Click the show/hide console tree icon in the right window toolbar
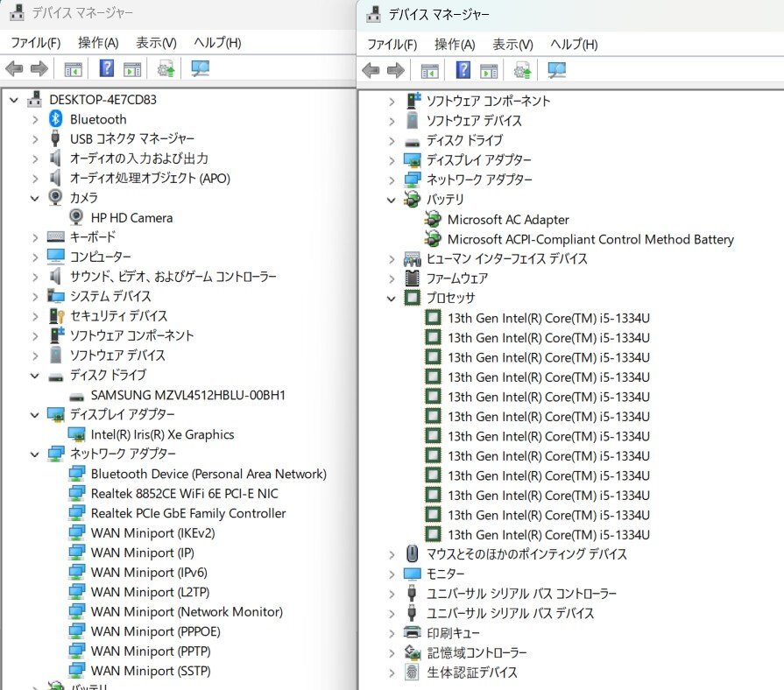 coord(429,71)
